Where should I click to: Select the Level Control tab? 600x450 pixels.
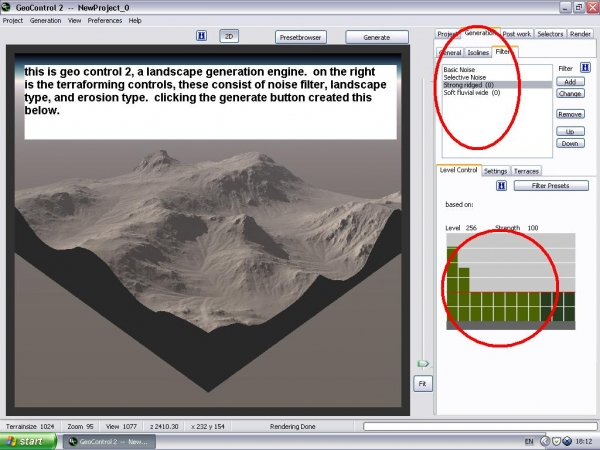pos(458,170)
